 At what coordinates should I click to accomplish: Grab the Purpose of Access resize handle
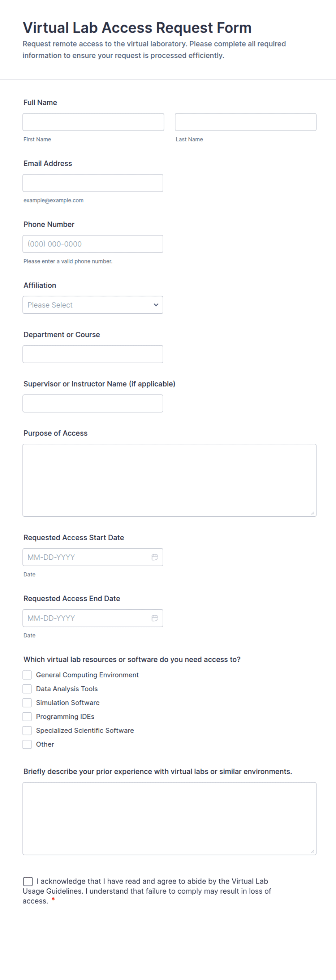(x=313, y=513)
